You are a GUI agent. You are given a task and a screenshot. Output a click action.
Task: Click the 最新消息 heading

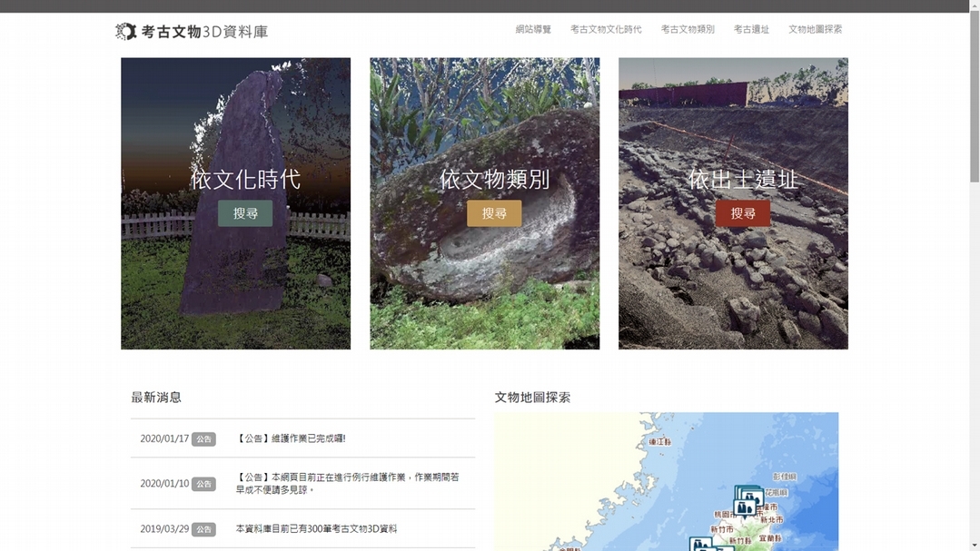click(156, 398)
